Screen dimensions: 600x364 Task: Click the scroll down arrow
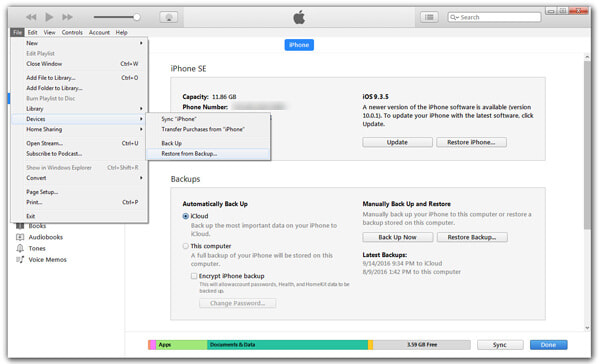(587, 328)
